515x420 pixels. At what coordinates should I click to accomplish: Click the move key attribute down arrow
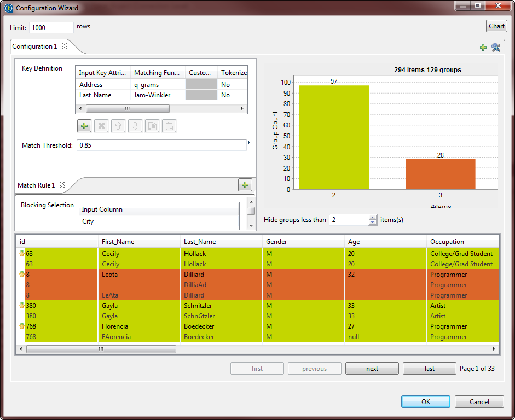[x=135, y=126]
